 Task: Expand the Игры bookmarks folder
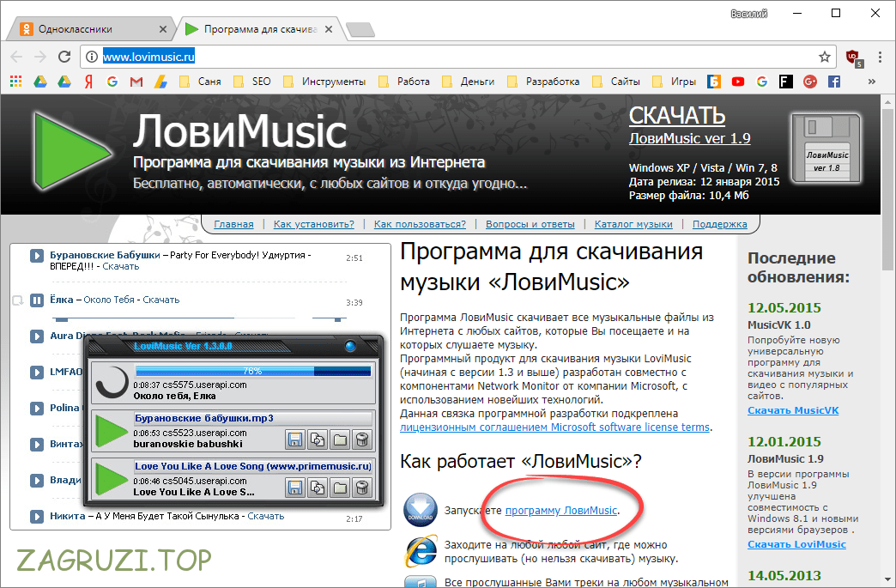pyautogui.click(x=675, y=82)
